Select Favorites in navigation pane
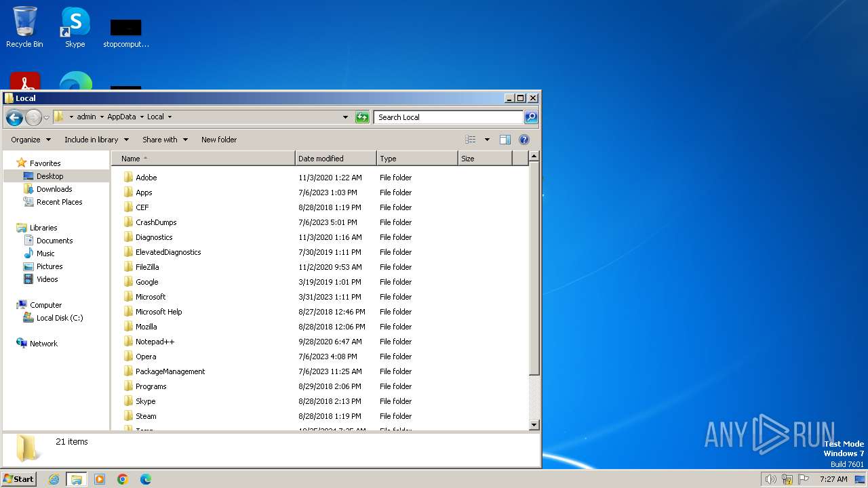The image size is (868, 488). [45, 163]
